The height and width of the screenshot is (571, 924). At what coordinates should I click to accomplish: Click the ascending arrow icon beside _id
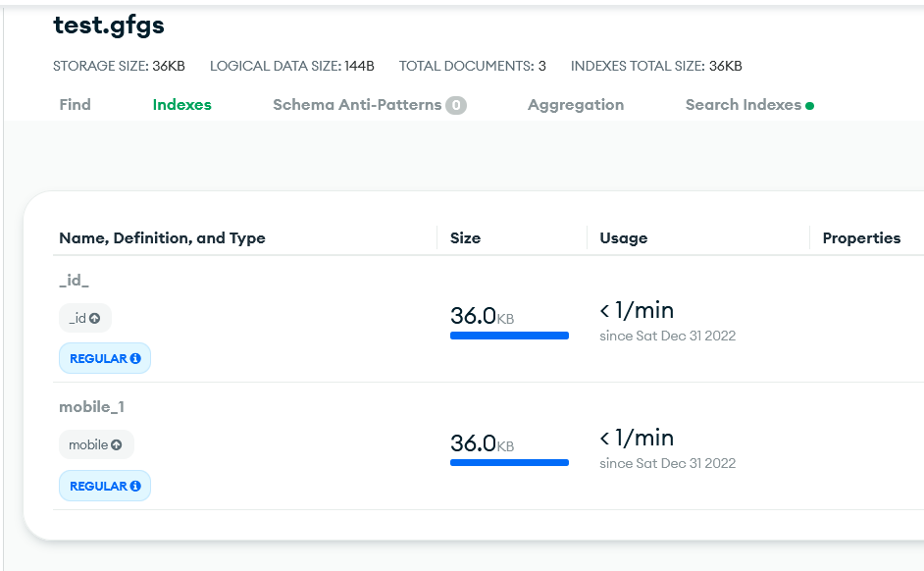(x=95, y=318)
